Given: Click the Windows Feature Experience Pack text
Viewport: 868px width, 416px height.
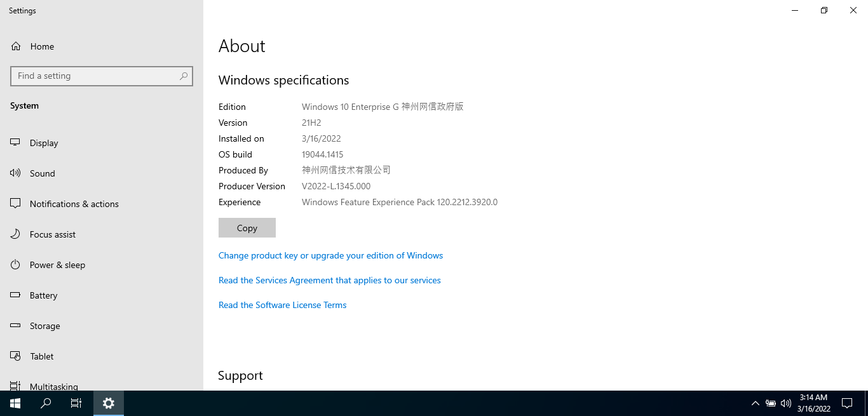Looking at the screenshot, I should pos(400,202).
